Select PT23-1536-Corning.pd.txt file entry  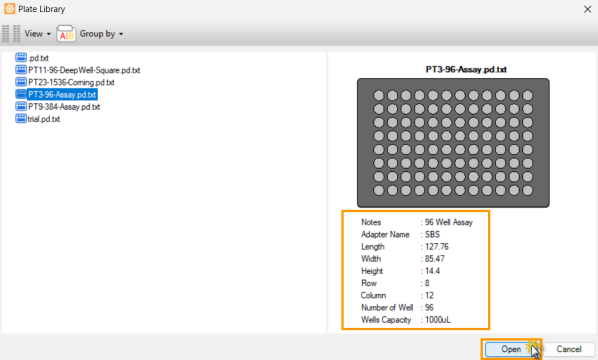pos(71,82)
